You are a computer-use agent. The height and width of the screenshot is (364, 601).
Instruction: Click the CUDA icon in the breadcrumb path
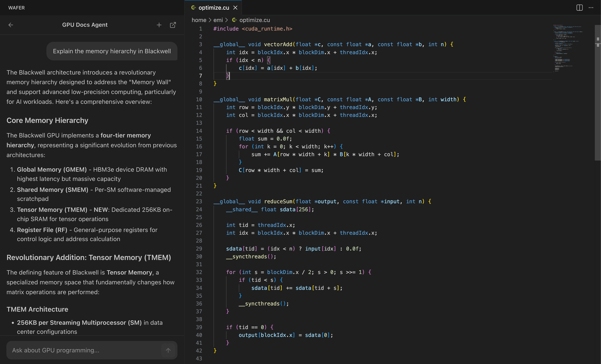tap(234, 20)
